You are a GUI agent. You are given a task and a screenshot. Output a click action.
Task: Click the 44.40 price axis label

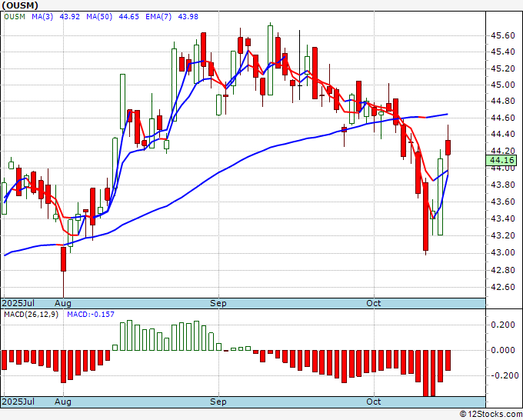(502, 135)
